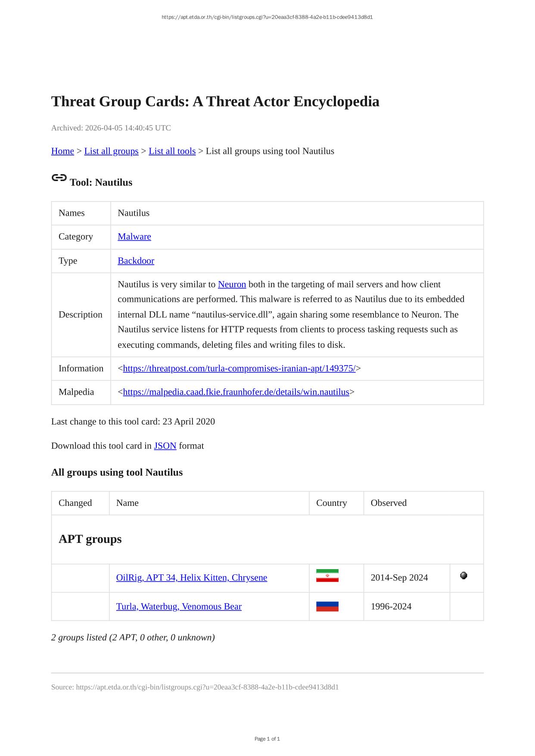Go to the Home breadcrumb
Image resolution: width=535 pixels, height=756 pixels.
[62, 151]
